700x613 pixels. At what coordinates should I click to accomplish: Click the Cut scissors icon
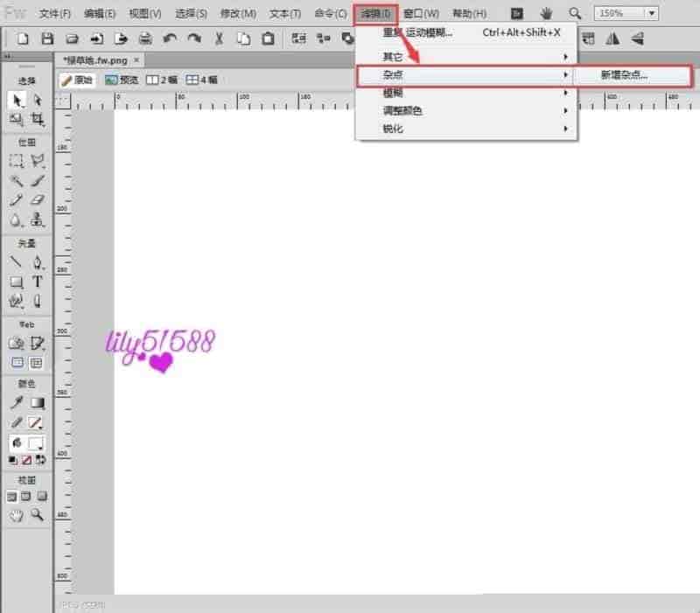(219, 38)
